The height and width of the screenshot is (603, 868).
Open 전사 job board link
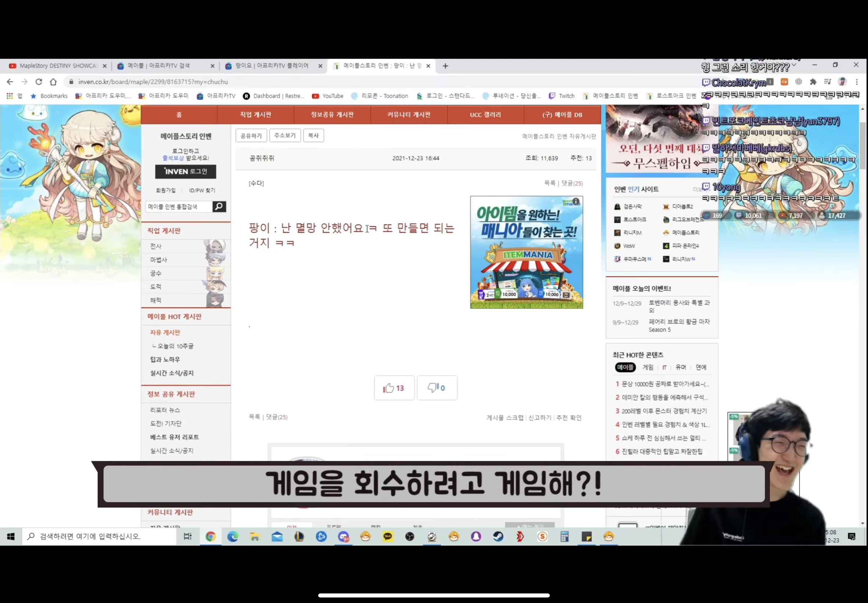156,246
